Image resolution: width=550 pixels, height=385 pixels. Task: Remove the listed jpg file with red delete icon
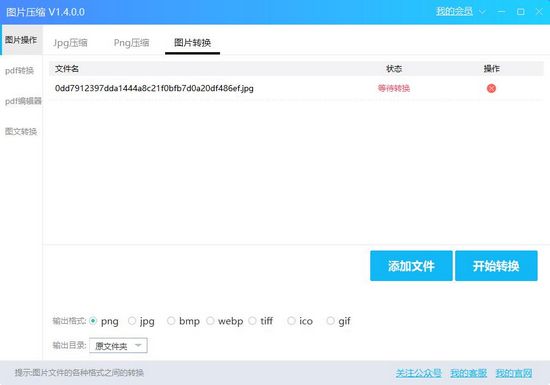coord(491,88)
